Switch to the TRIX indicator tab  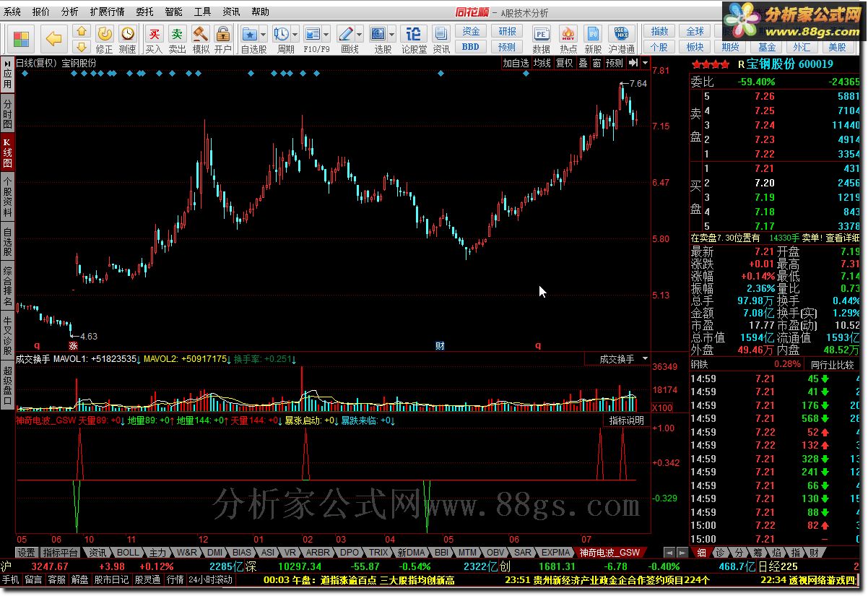click(x=378, y=552)
